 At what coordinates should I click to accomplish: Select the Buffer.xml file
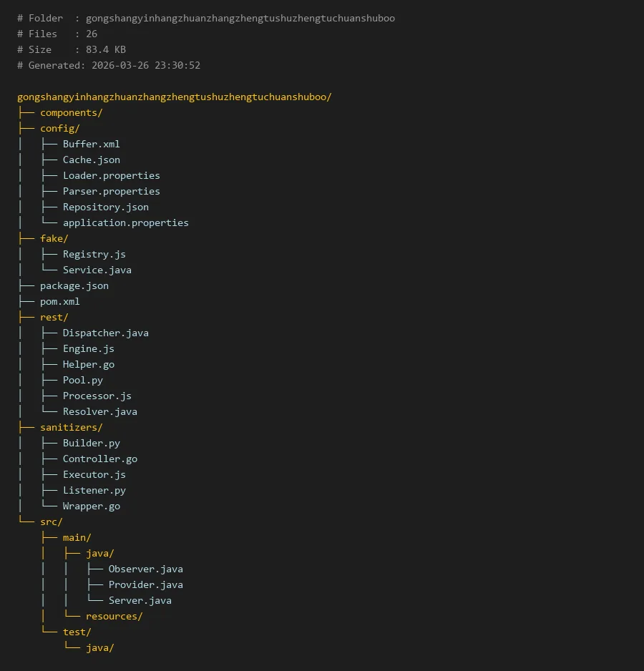[91, 144]
